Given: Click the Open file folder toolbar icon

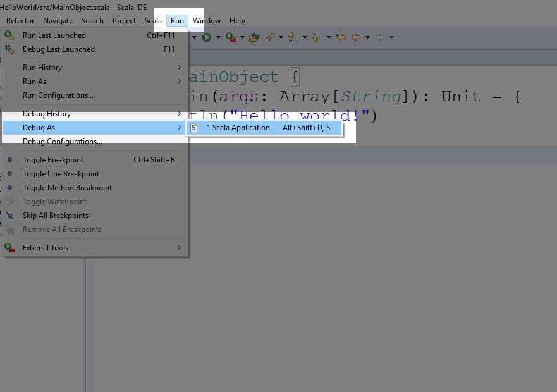Looking at the screenshot, I should click(254, 37).
